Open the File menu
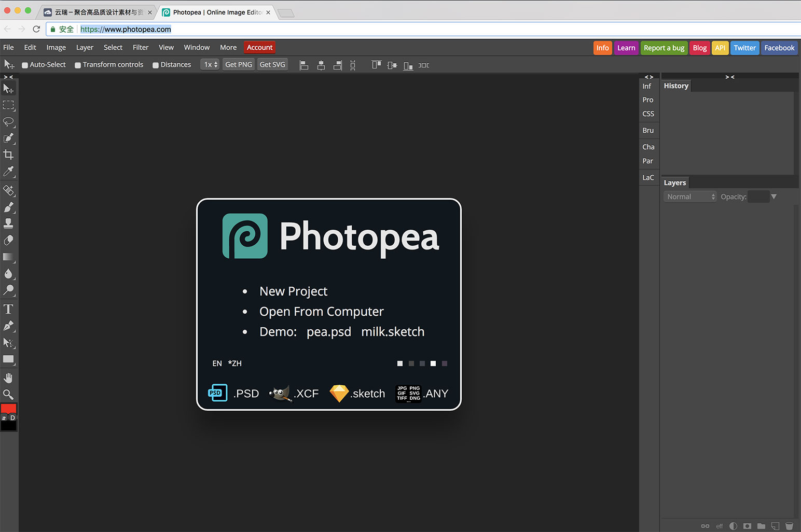This screenshot has width=801, height=532. [x=8, y=47]
